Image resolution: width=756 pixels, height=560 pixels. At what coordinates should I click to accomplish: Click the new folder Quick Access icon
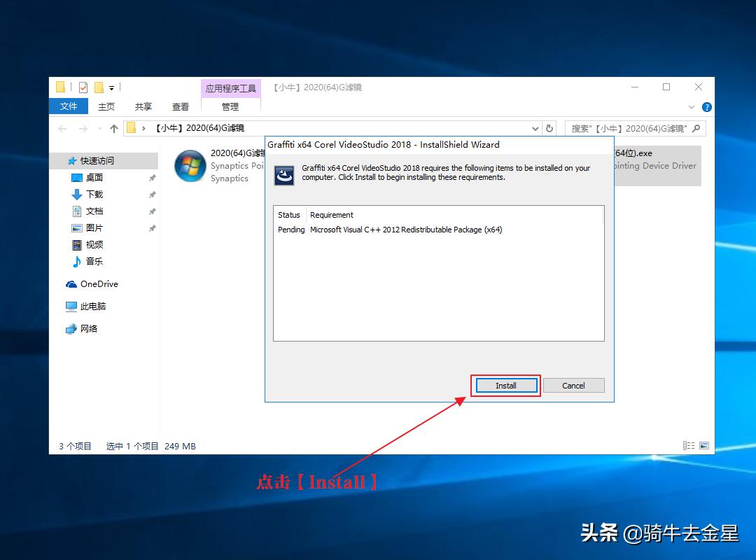(99, 87)
